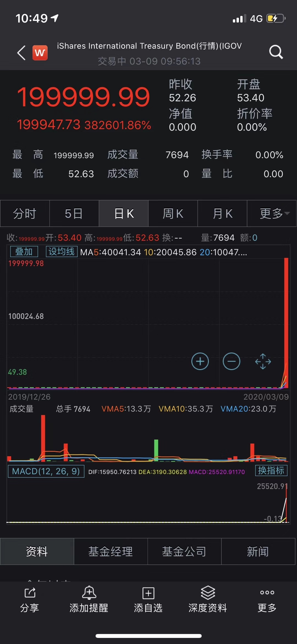297x644 pixels.
Task: Open the 基金公司 tab
Action: coord(185,551)
